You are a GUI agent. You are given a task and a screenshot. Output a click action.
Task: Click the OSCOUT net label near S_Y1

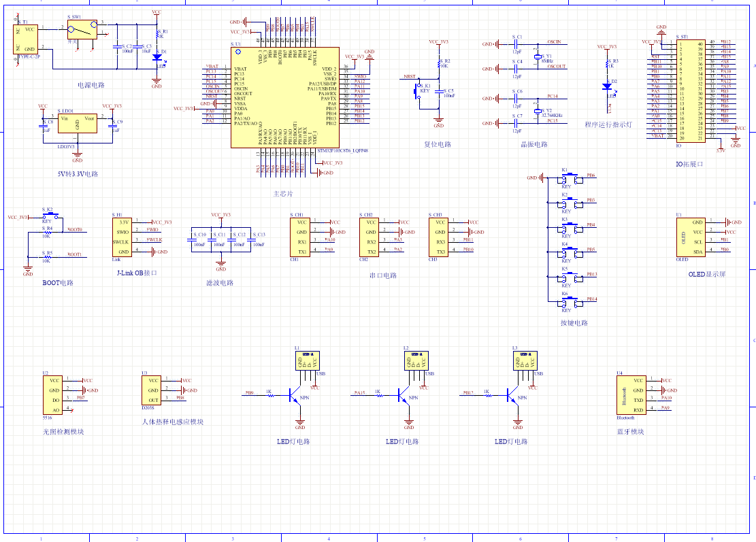coord(557,67)
